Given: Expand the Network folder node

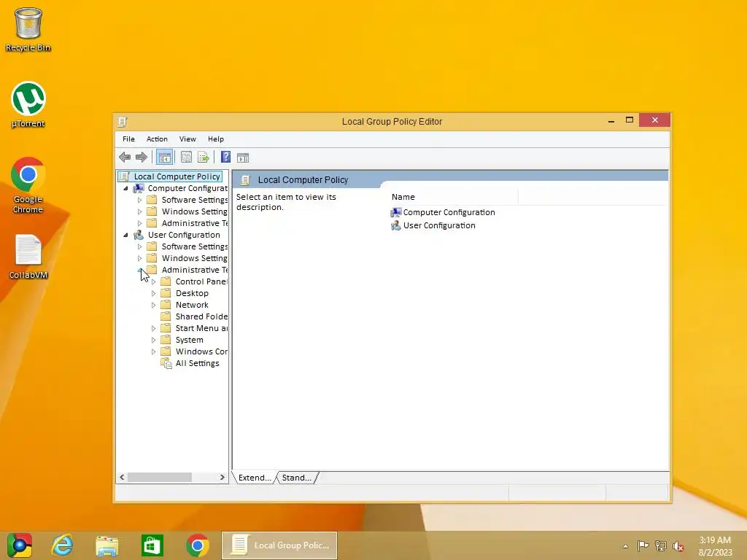Looking at the screenshot, I should click(x=153, y=306).
